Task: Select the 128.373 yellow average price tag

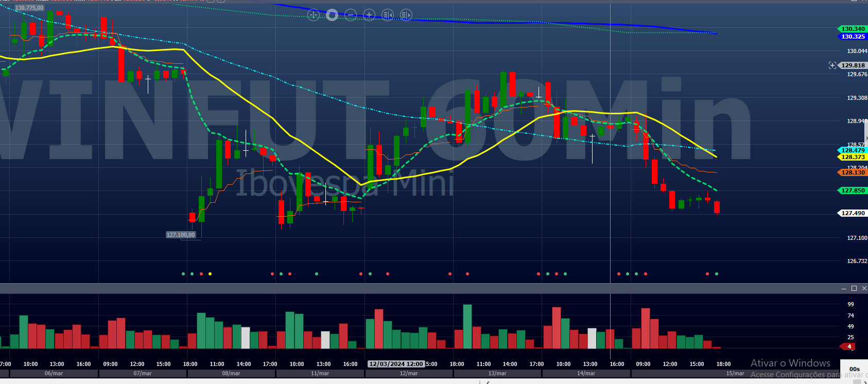Action: point(853,157)
